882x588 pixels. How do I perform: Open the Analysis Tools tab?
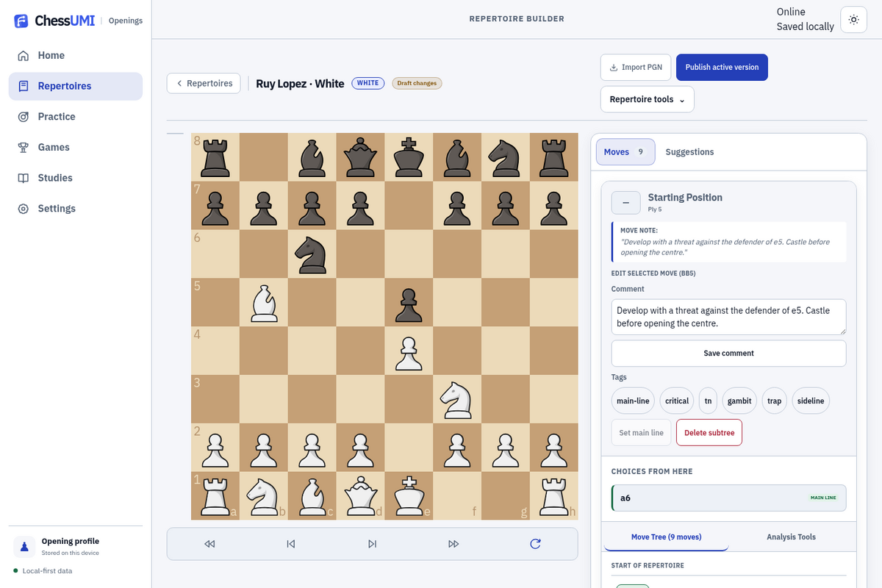(791, 537)
